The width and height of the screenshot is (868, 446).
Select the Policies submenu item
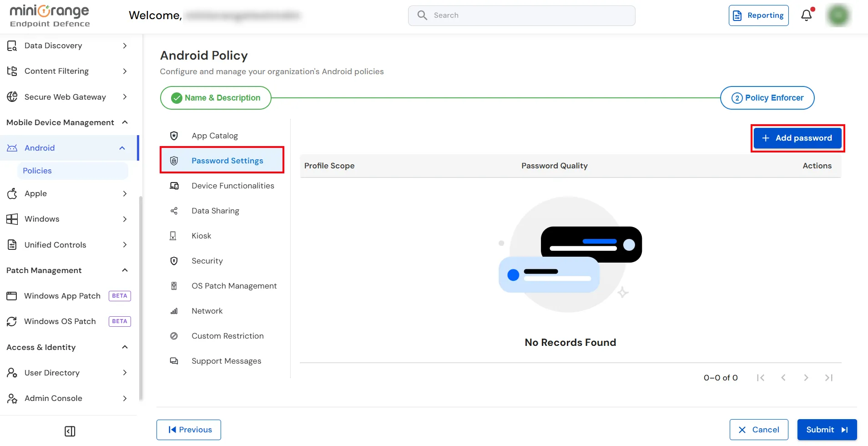coord(73,171)
